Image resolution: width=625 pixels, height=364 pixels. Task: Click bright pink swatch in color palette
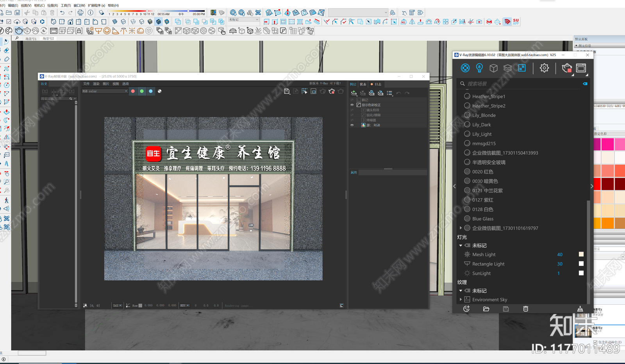click(607, 144)
